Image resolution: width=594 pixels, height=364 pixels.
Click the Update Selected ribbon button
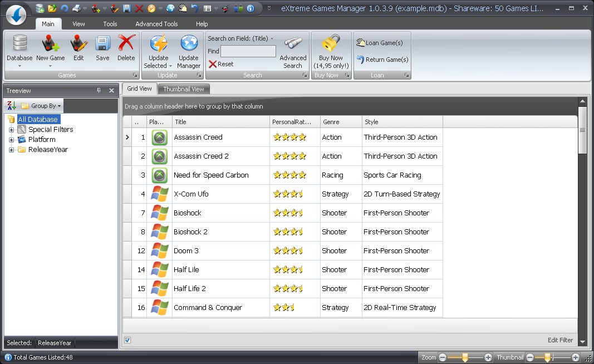coord(158,52)
